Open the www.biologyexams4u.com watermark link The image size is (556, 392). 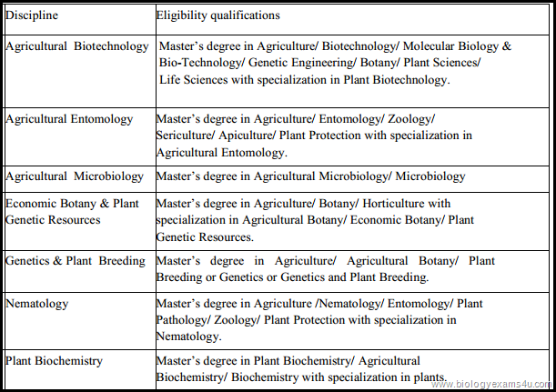(x=491, y=385)
